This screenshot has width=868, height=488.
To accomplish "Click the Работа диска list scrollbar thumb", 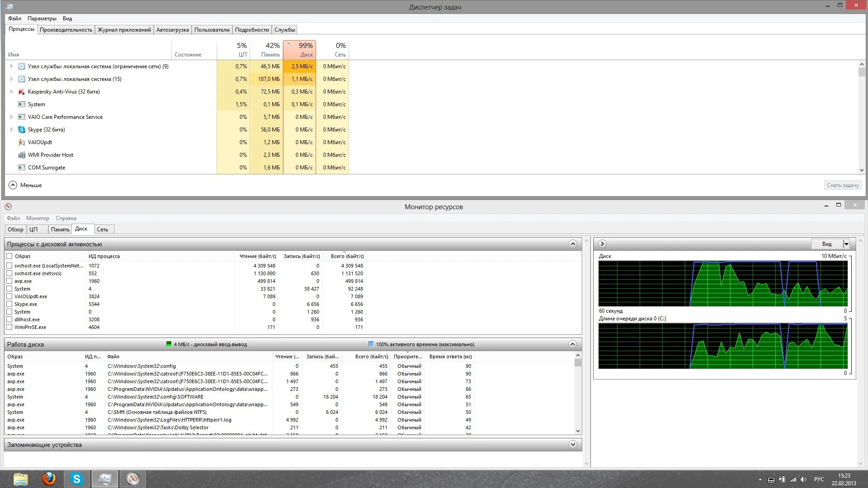I will (578, 363).
